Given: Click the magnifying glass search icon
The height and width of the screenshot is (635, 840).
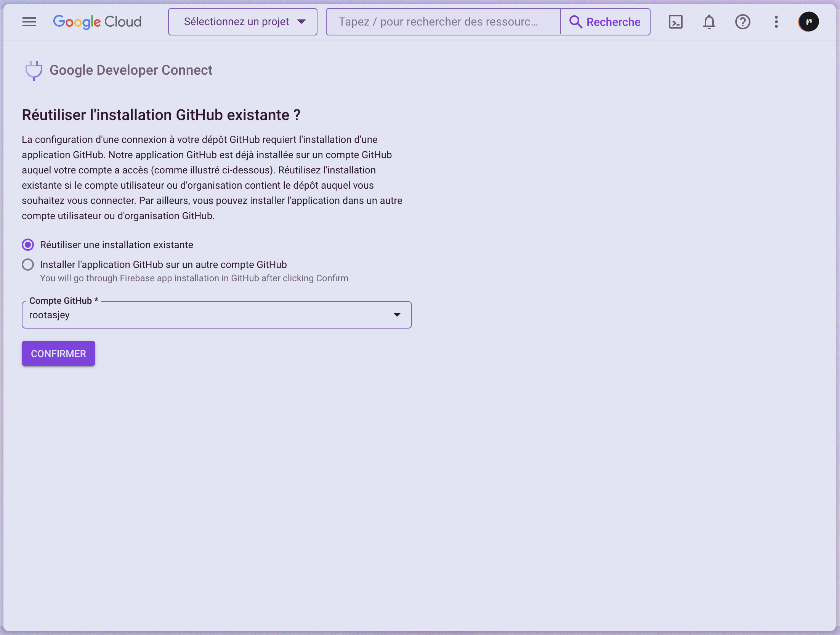Looking at the screenshot, I should pos(576,22).
